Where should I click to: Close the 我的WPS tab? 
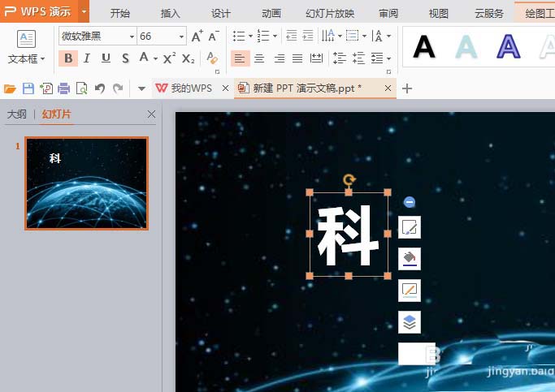(225, 88)
